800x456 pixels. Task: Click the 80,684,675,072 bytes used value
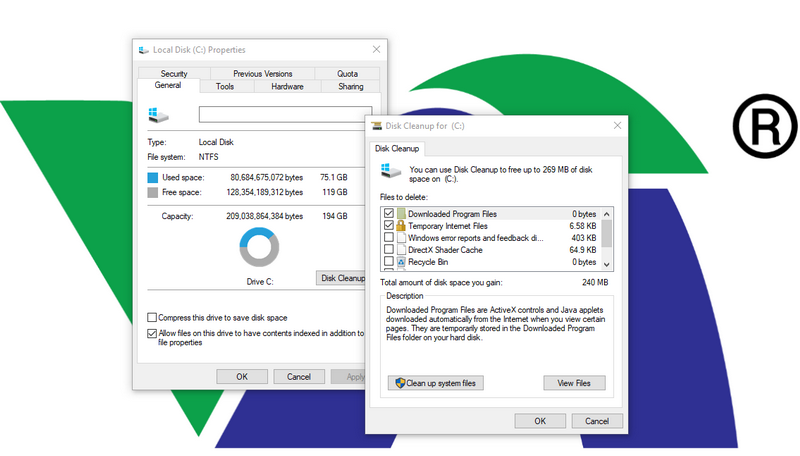point(266,178)
